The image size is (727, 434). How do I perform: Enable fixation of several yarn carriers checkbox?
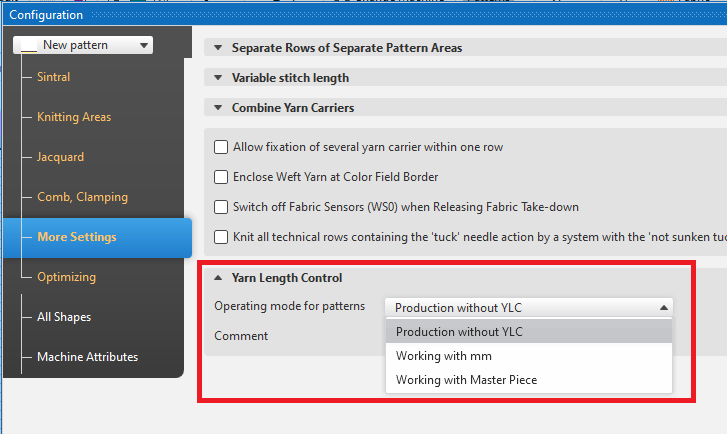pos(222,147)
